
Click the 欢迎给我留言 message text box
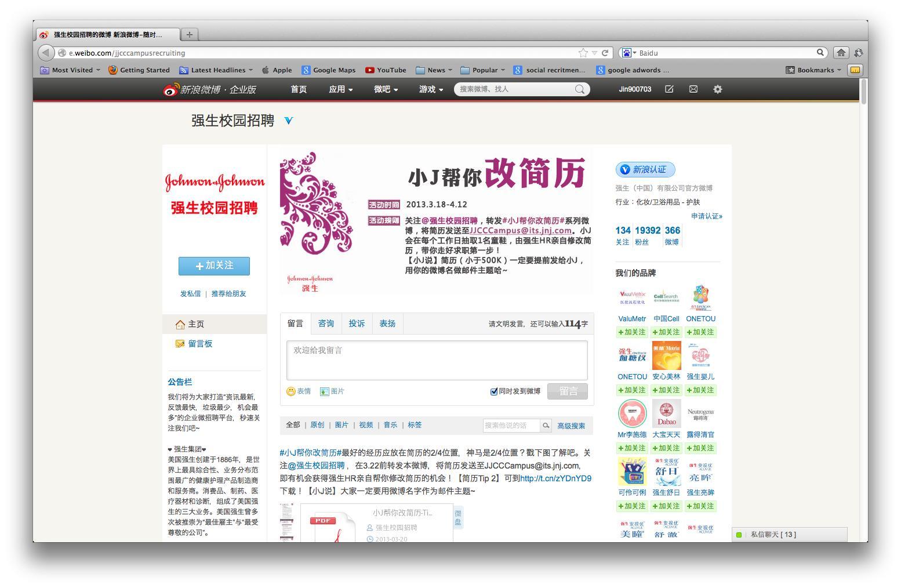click(437, 360)
